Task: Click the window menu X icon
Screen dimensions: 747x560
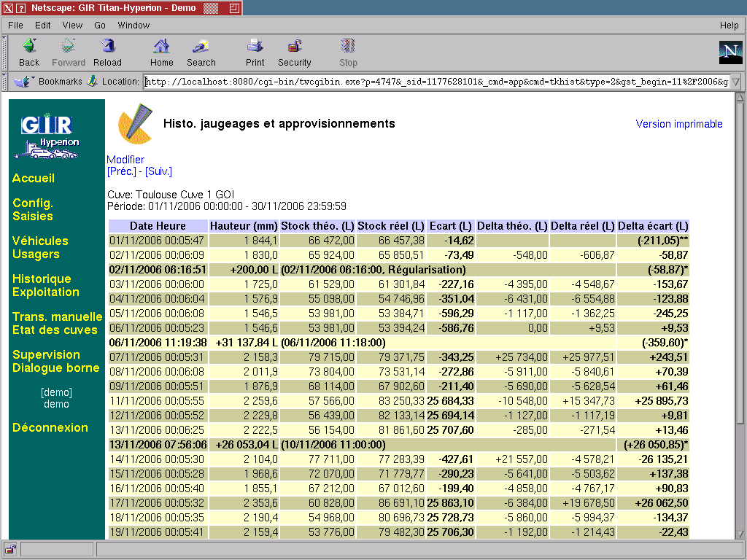Action: pos(8,8)
